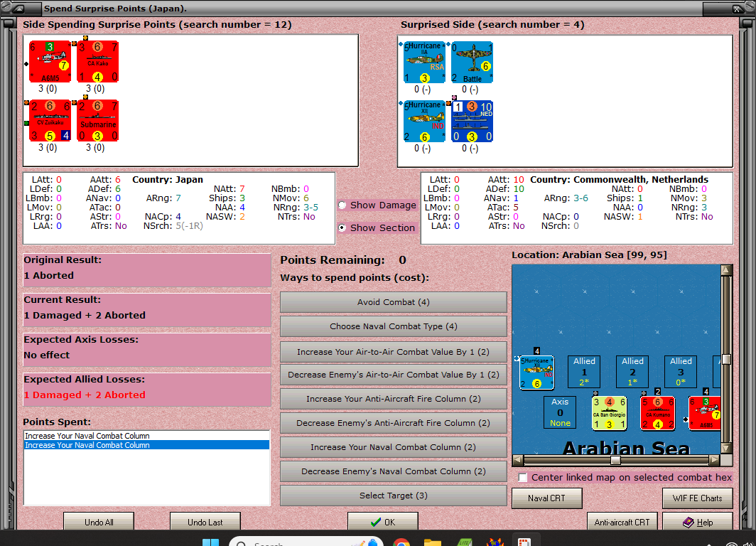Select the Hurricane RSA aircraft counter
756x546 pixels.
pyautogui.click(x=425, y=63)
